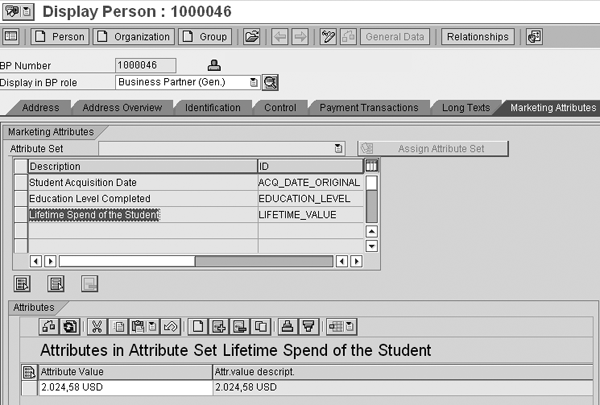Click the horizontal scrollbar in attribute set table
The image size is (600, 405).
(x=196, y=261)
